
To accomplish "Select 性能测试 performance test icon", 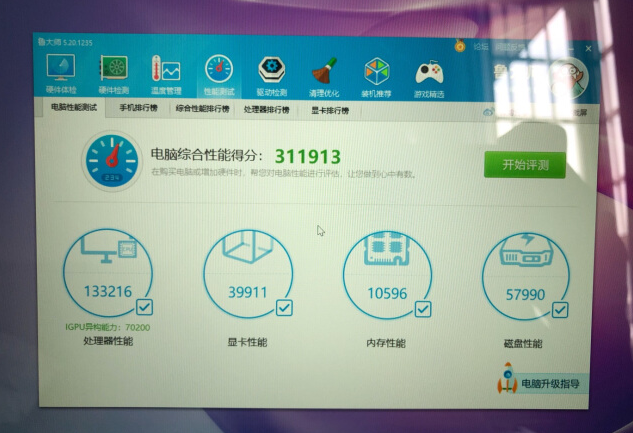I will tap(219, 76).
